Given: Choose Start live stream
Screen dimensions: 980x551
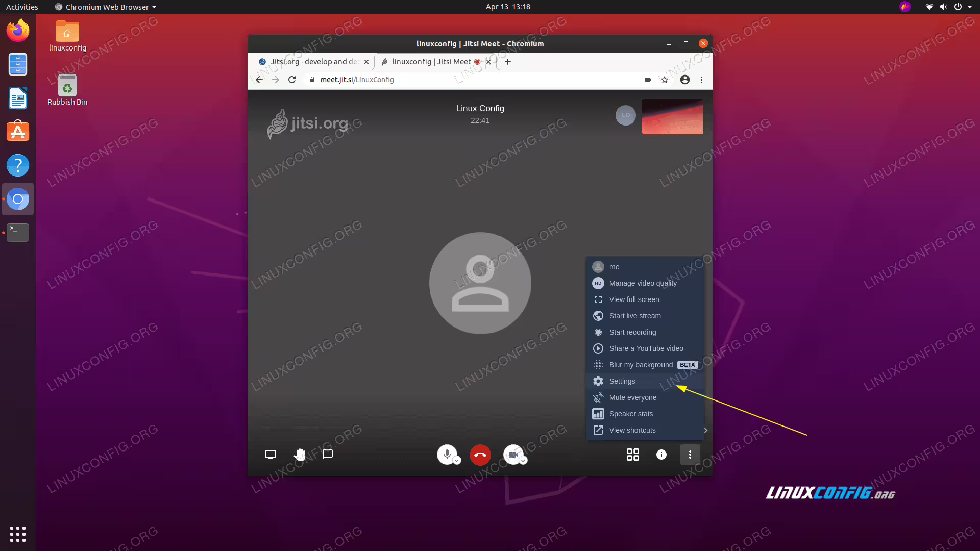Looking at the screenshot, I should point(645,316).
